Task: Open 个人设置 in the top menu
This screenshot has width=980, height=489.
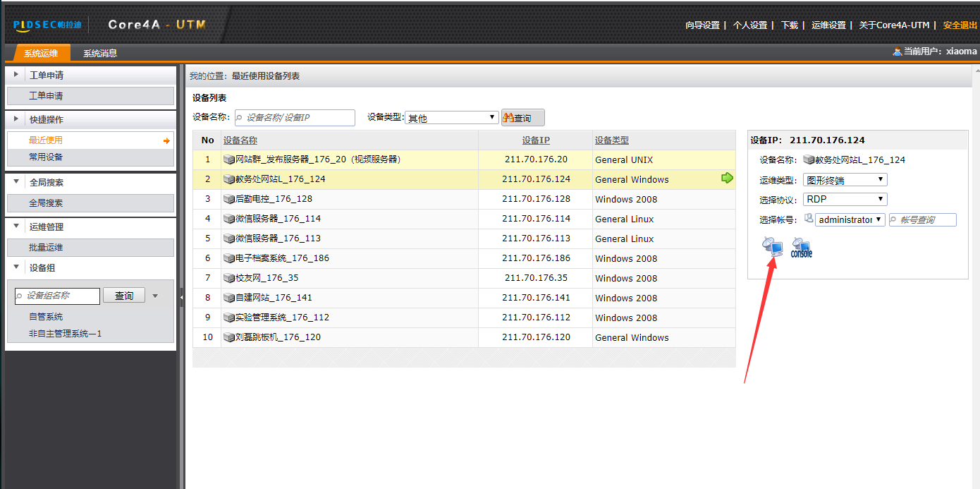Action: pyautogui.click(x=750, y=25)
